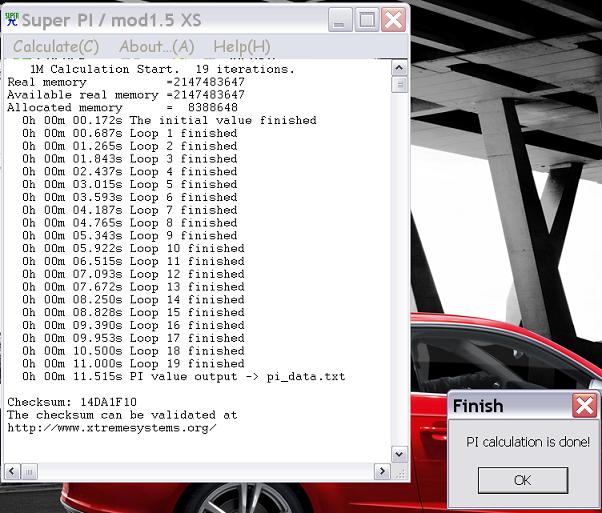The height and width of the screenshot is (513, 602).
Task: Click the 'Loop 3 finished' line
Action: (129, 159)
